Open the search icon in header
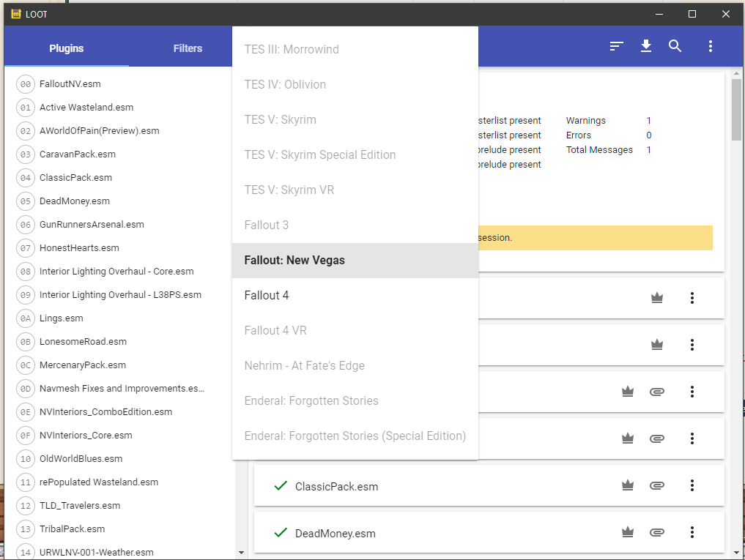Viewport: 745px width, 560px height. [675, 47]
